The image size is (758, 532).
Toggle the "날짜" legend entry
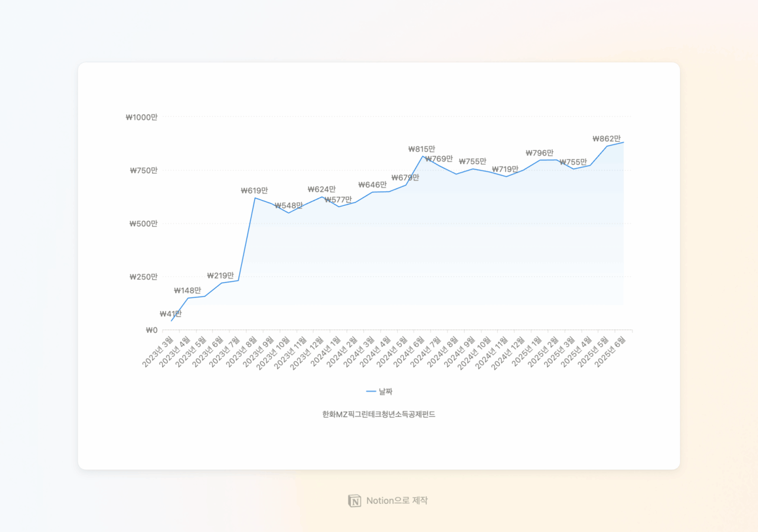[380, 391]
